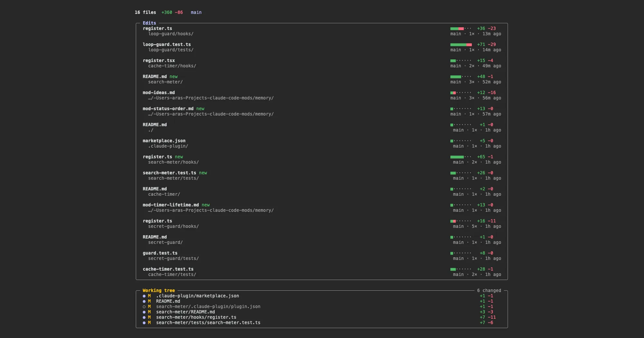Viewport: 644px width, 338px height.
Task: Click the change bar for mod-ideas.md
Action: click(461, 93)
